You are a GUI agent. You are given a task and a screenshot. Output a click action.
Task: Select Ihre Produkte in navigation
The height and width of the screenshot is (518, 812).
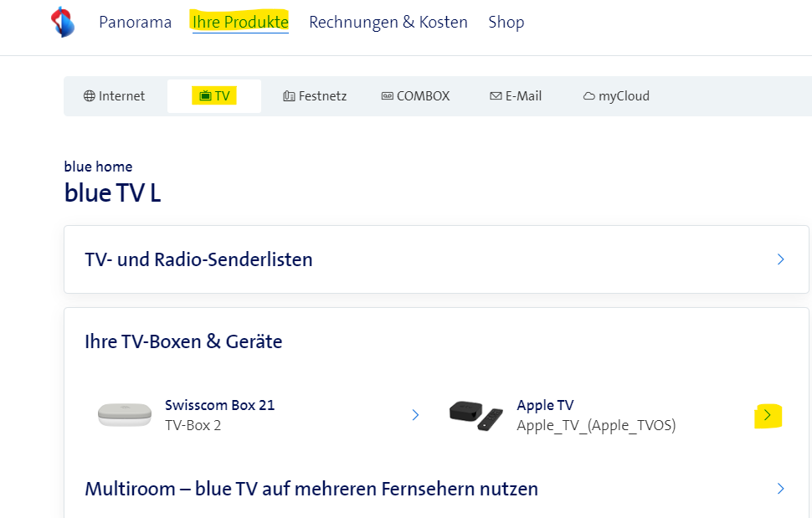coord(240,23)
